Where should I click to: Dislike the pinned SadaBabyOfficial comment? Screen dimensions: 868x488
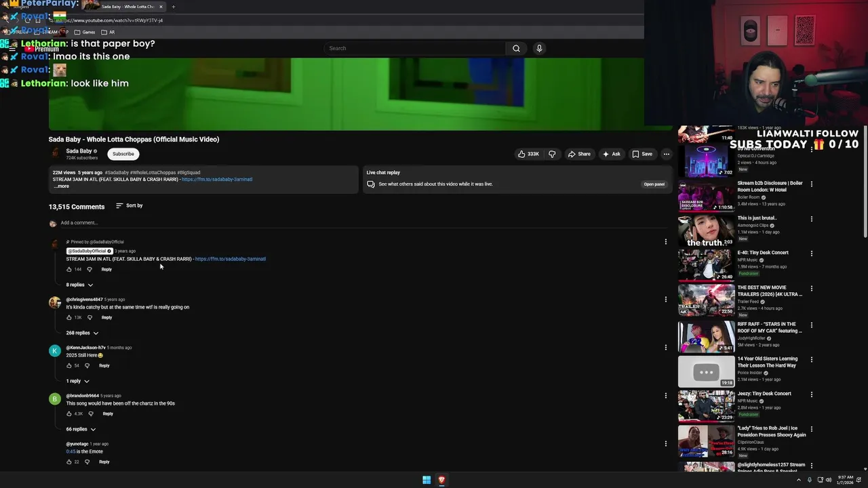[90, 269]
